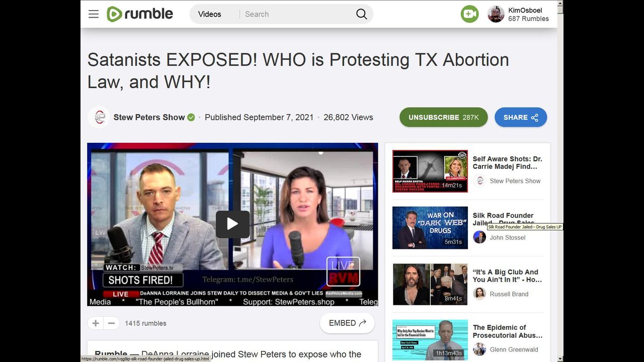This screenshot has width=644, height=362.
Task: Open The Epidemic of Prosecutorial Abuse link
Action: tap(508, 331)
